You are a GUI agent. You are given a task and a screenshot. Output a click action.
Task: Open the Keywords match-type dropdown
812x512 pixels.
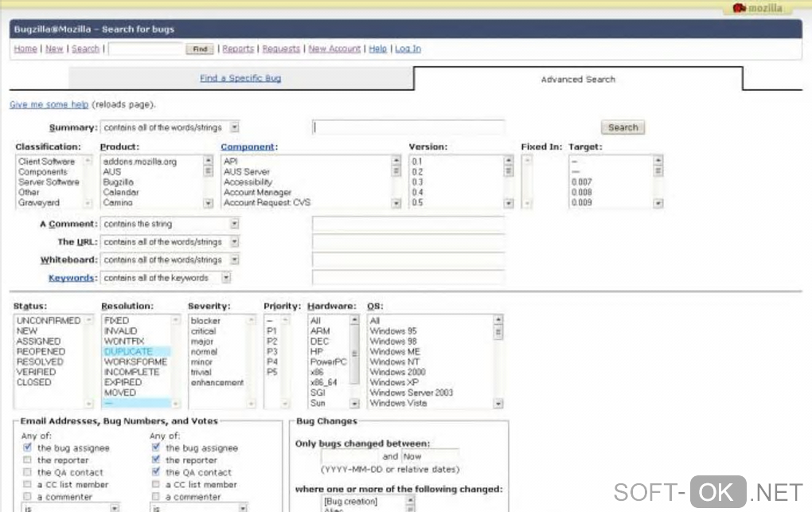166,278
